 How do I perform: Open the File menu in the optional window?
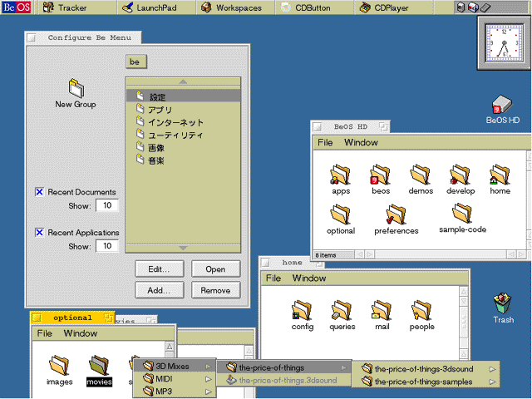[x=44, y=333]
